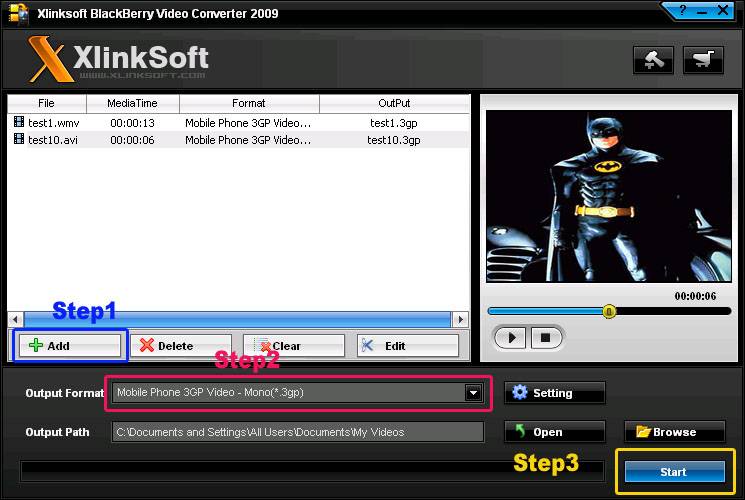The image size is (745, 500).
Task: Open the Edit video tool
Action: pos(408,346)
